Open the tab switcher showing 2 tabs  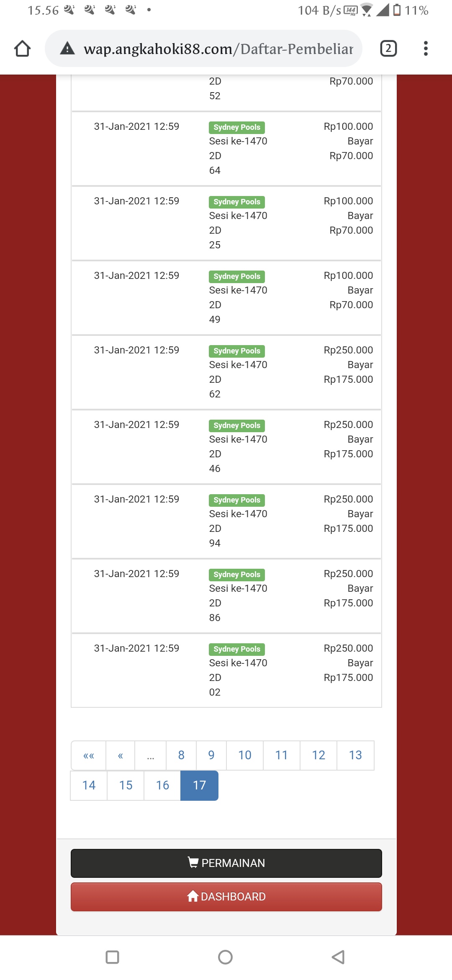tap(388, 49)
